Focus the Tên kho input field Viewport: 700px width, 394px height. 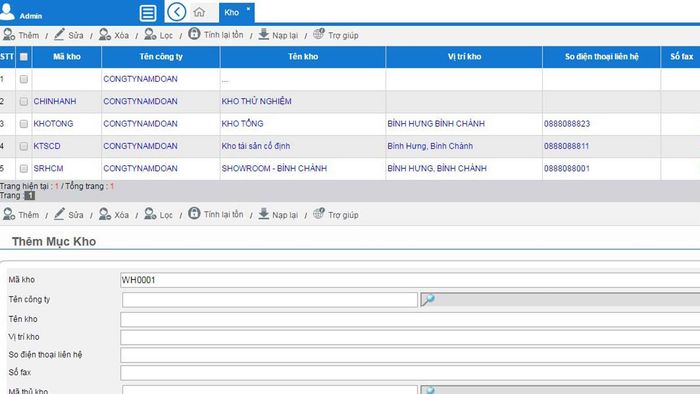(410, 319)
